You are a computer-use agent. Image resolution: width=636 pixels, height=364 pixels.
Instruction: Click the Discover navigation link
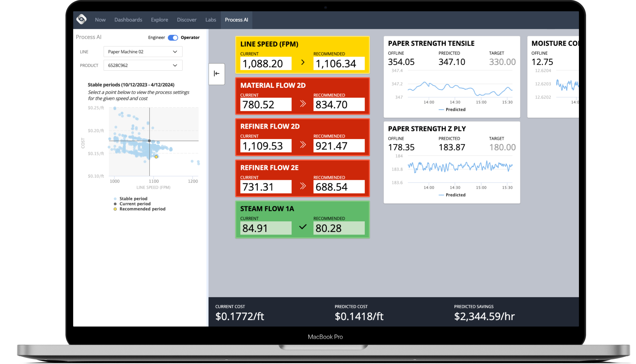186,20
